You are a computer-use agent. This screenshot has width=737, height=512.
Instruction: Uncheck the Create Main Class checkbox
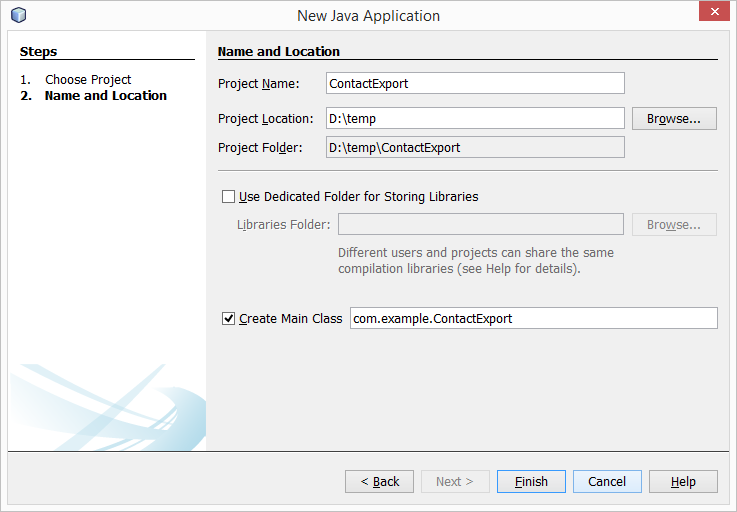tap(228, 319)
